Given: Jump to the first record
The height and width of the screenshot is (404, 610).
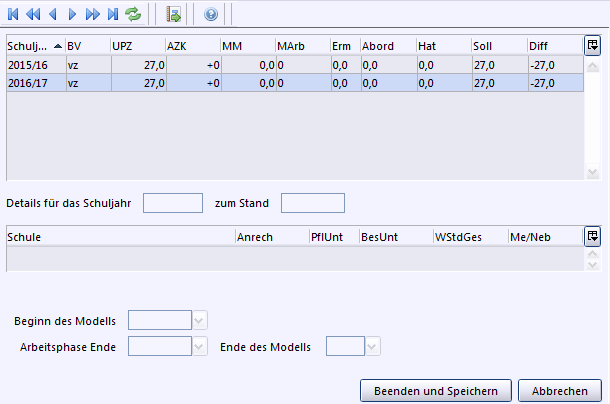Looking at the screenshot, I should pyautogui.click(x=13, y=14).
